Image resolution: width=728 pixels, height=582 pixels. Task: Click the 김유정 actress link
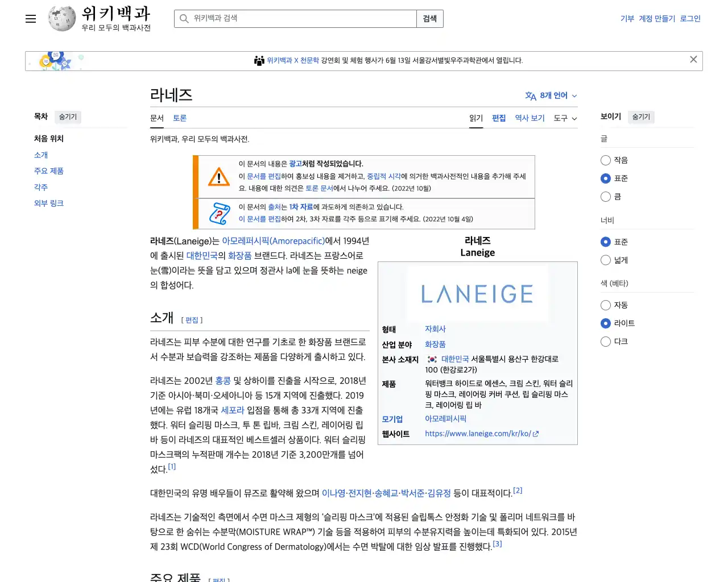[x=439, y=493]
